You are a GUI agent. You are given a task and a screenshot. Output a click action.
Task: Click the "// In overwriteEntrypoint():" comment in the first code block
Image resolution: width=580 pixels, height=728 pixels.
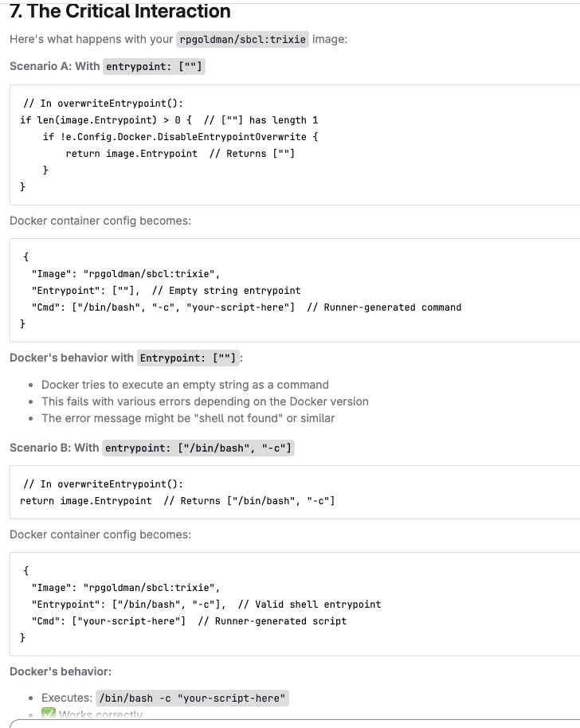click(103, 103)
